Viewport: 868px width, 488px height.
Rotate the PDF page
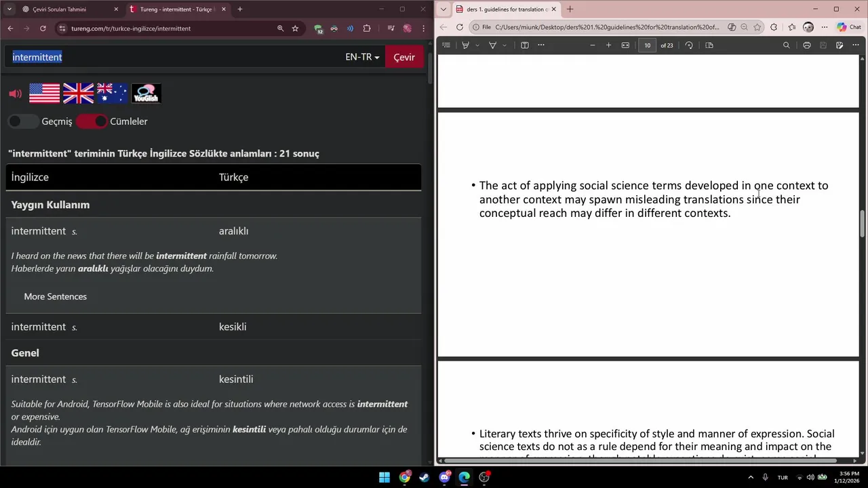click(x=689, y=45)
